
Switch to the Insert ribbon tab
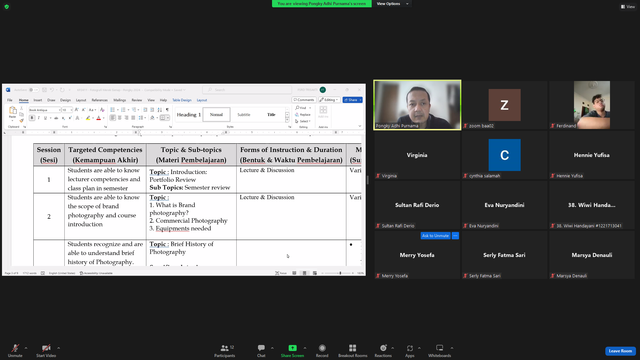[38, 100]
